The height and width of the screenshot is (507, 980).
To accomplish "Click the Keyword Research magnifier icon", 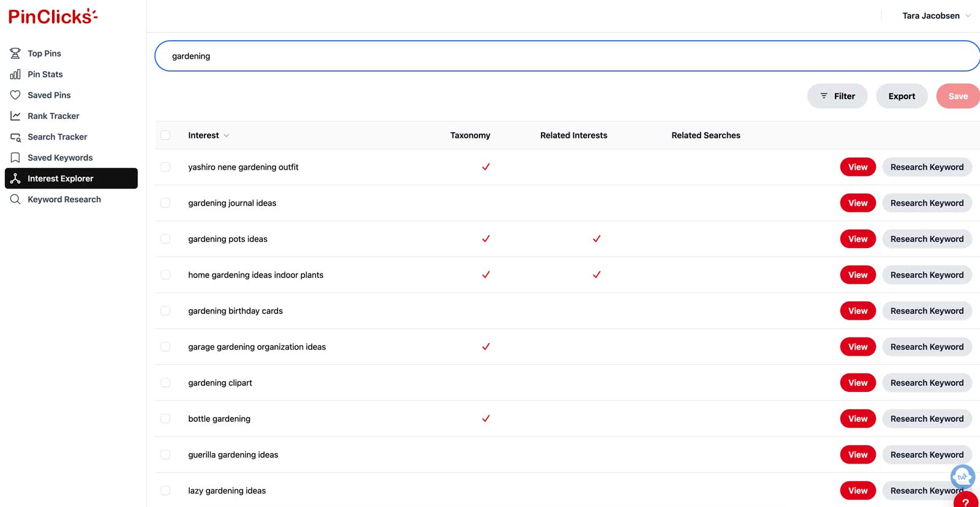I will tap(15, 199).
